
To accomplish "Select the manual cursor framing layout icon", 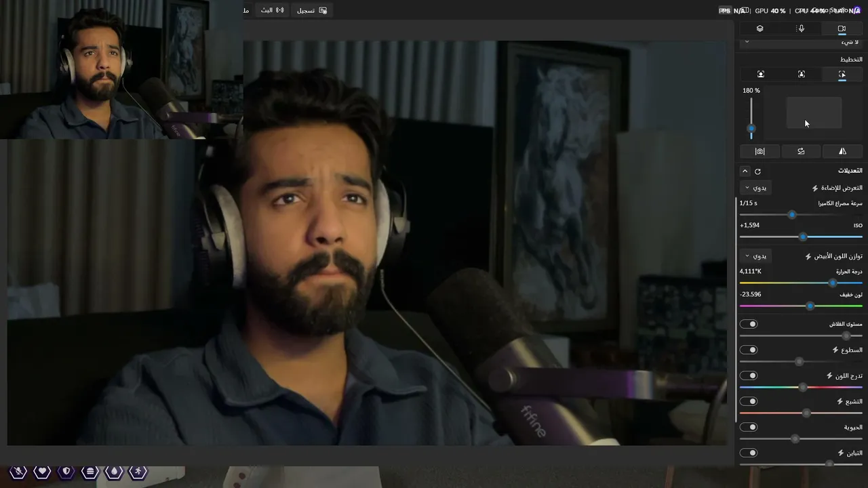I will (842, 74).
